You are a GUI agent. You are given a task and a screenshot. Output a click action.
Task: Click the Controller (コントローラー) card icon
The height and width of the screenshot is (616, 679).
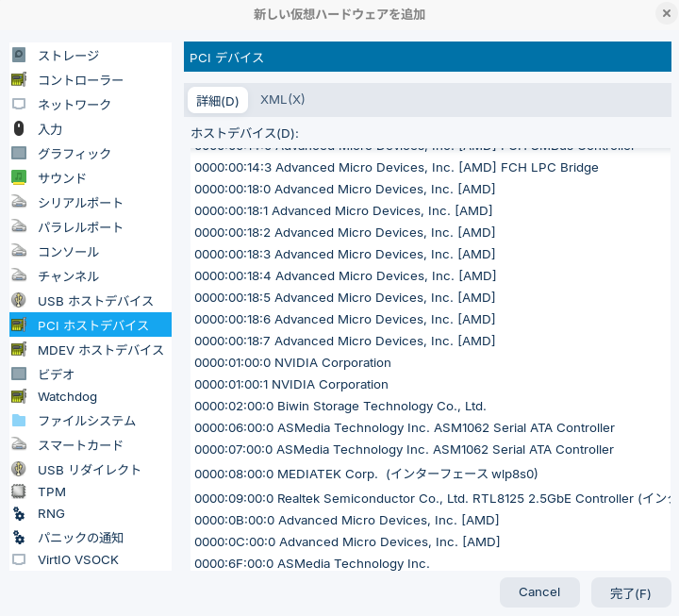click(x=19, y=79)
